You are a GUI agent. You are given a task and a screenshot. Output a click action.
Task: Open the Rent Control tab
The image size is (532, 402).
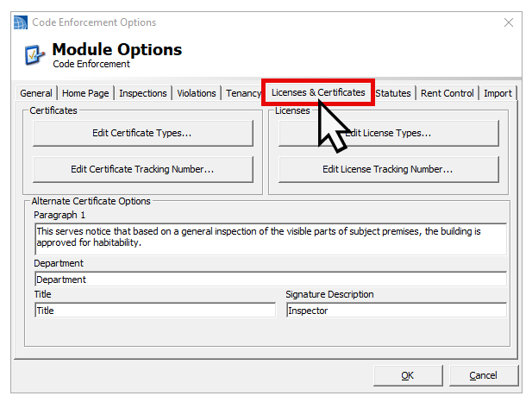click(x=447, y=93)
